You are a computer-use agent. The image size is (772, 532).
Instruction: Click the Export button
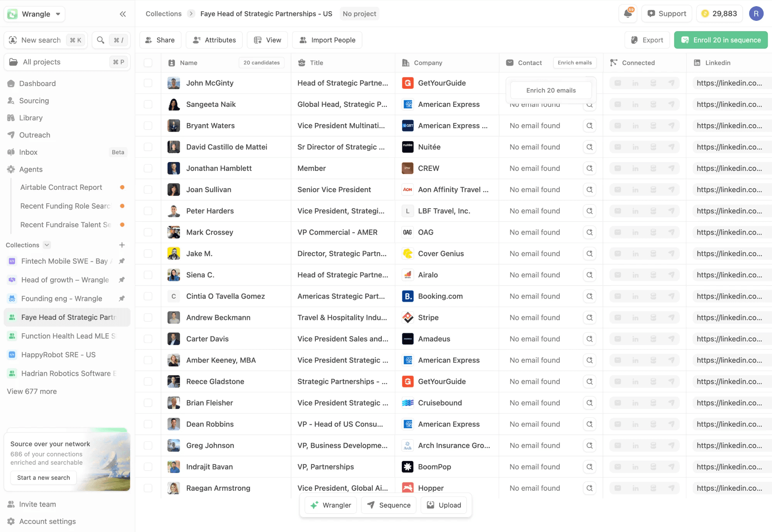click(x=647, y=40)
